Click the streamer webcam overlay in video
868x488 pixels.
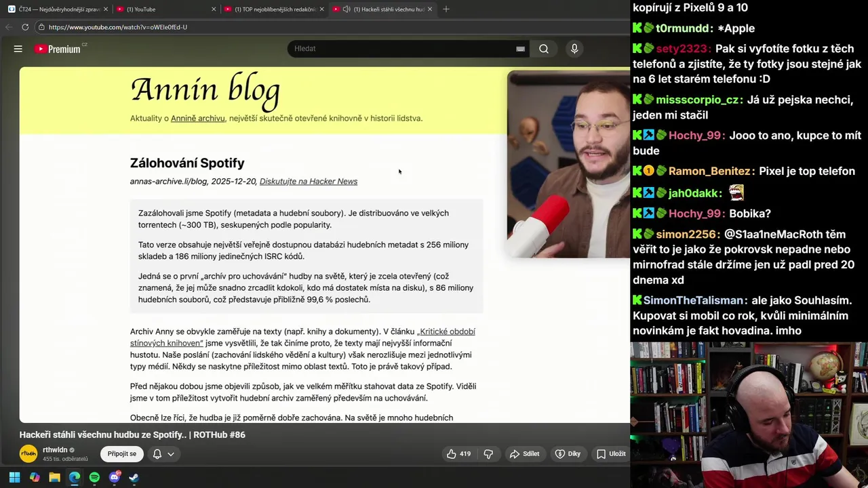point(568,164)
